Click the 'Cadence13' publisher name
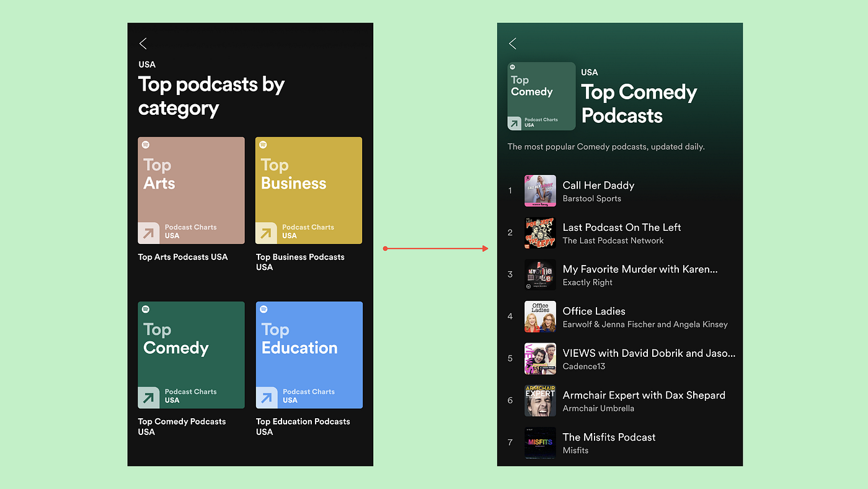This screenshot has height=489, width=868. pyautogui.click(x=583, y=366)
